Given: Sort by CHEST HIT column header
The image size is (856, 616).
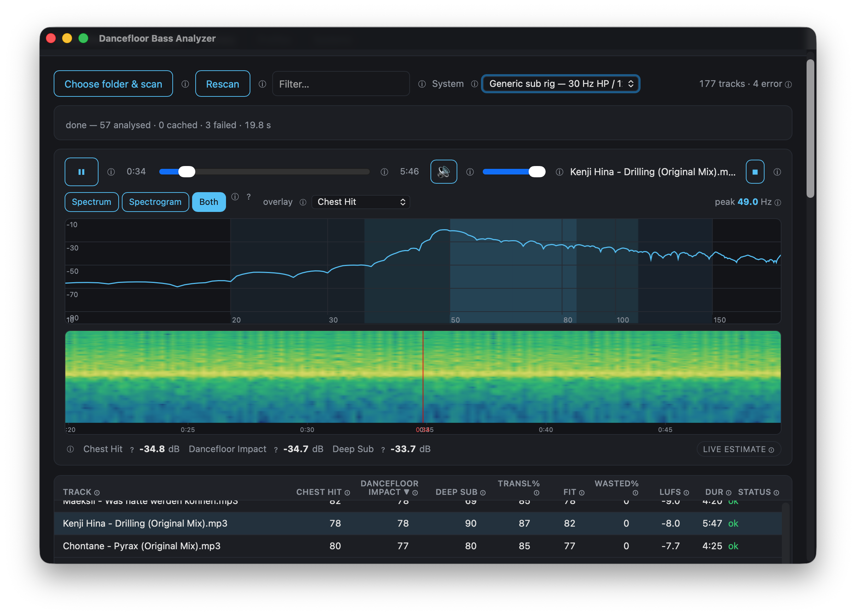Looking at the screenshot, I should [319, 492].
